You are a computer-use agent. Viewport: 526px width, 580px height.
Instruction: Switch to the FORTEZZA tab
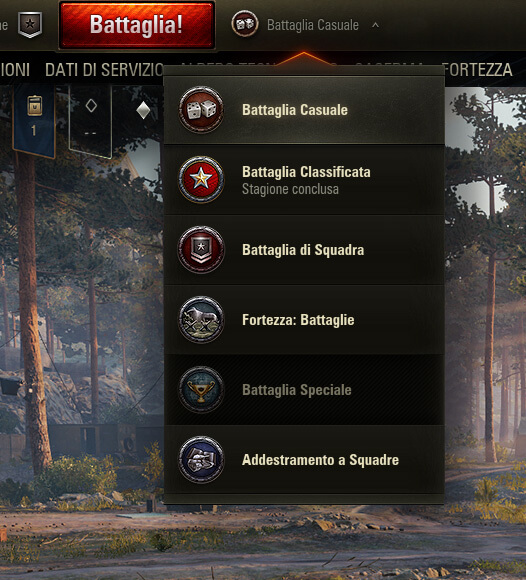click(477, 70)
